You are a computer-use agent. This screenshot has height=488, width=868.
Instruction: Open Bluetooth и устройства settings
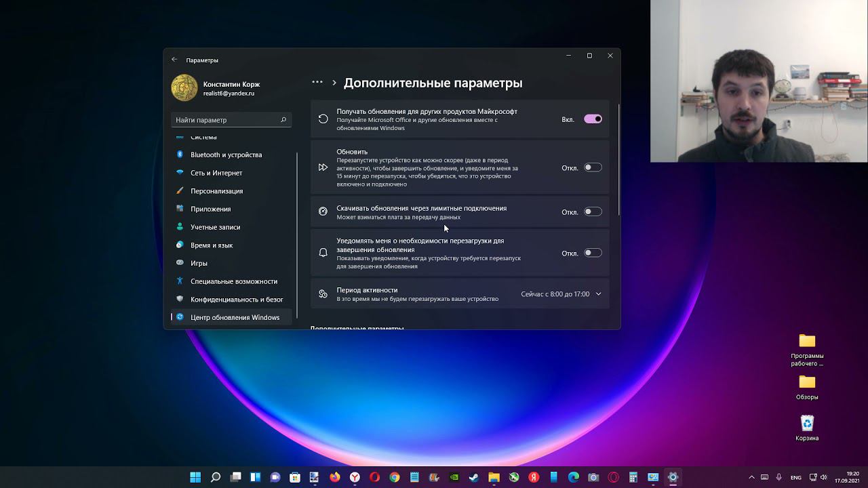coord(231,155)
